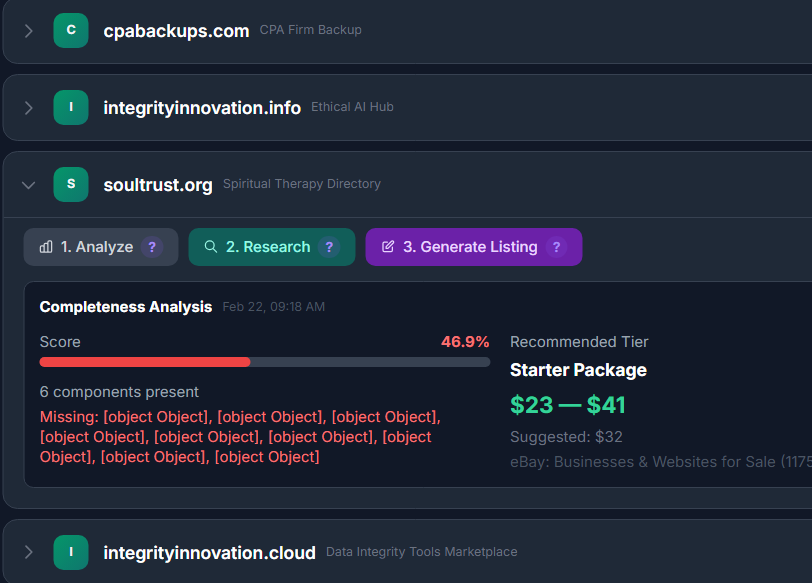Screen dimensions: 812x583
Task: Click the magnifier icon in Research
Action: 211,247
